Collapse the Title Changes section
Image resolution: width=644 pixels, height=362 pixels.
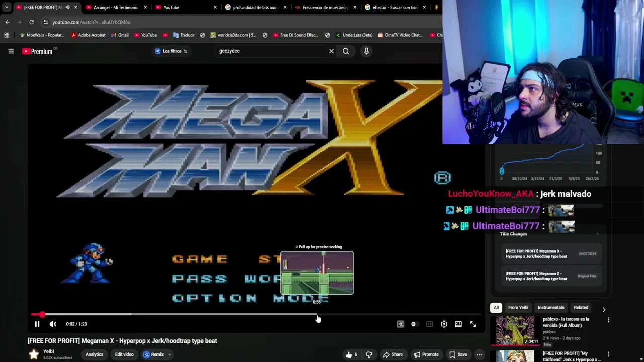point(598,234)
